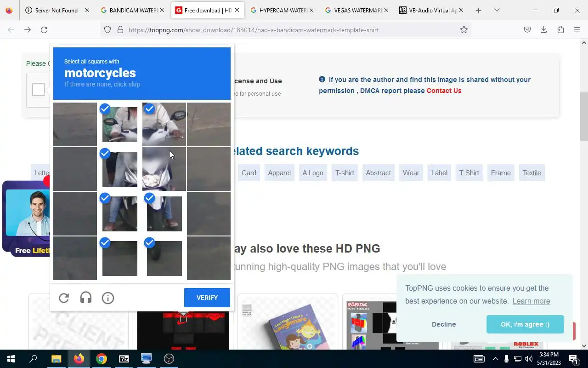Click the Save to Pocket icon
Viewport: 588px width, 368px height.
(x=527, y=29)
